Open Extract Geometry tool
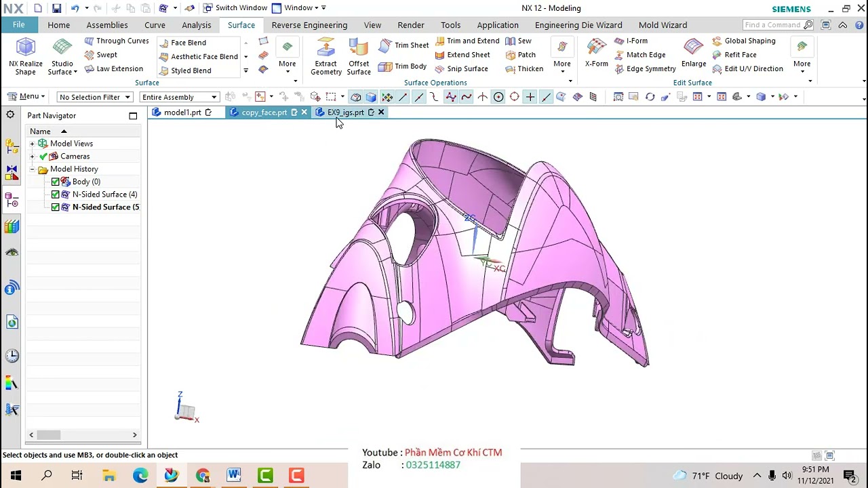This screenshot has height=488, width=868. (x=326, y=56)
